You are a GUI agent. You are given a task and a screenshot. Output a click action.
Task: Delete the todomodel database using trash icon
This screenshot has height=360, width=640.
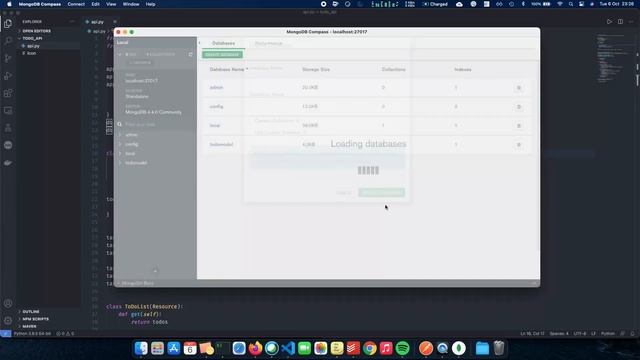[519, 144]
